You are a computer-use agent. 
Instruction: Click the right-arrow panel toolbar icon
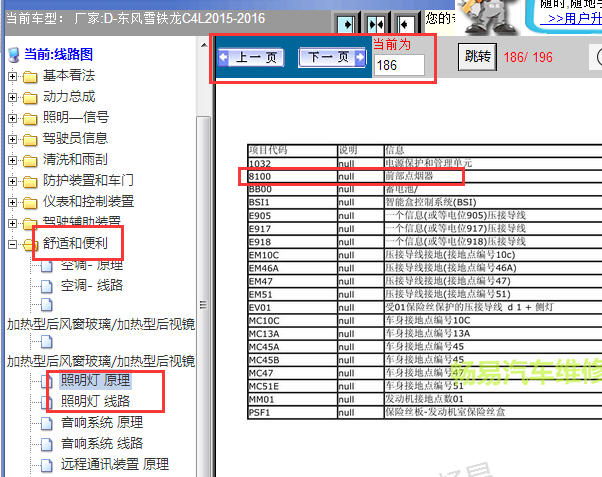tap(347, 25)
